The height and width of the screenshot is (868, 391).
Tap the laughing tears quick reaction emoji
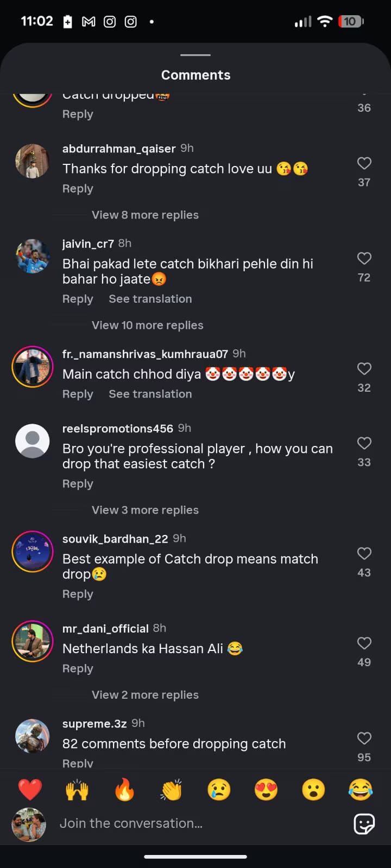coord(360,790)
